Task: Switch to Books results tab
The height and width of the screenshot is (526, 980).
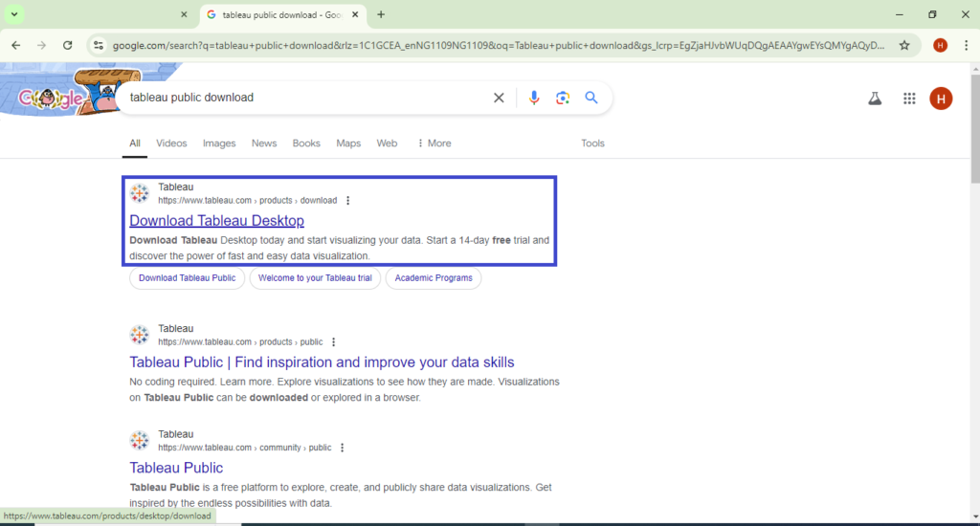Action: click(x=306, y=143)
